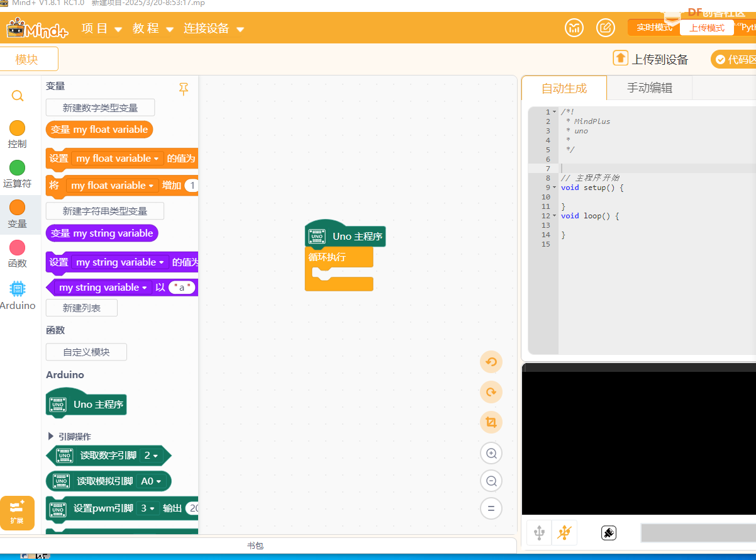This screenshot has height=560, width=756.
Task: Click the 增加 value field showing 1
Action: (x=192, y=186)
